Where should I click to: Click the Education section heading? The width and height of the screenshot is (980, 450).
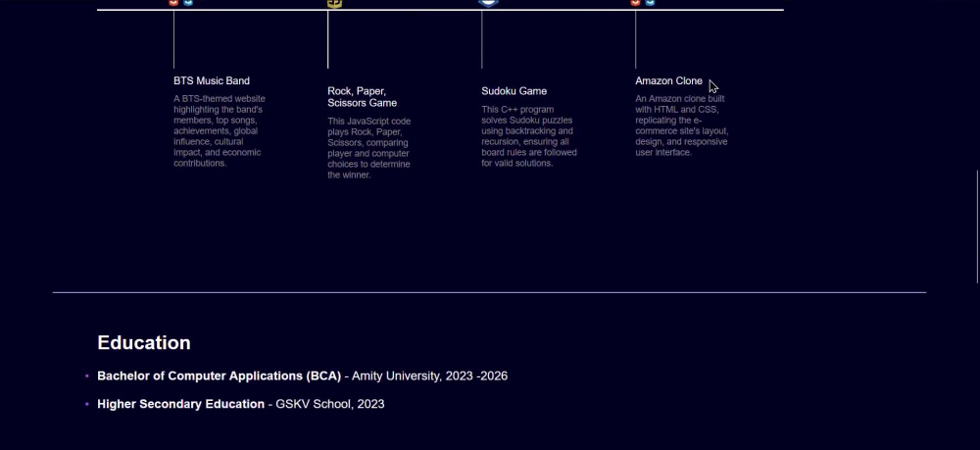[x=144, y=342]
